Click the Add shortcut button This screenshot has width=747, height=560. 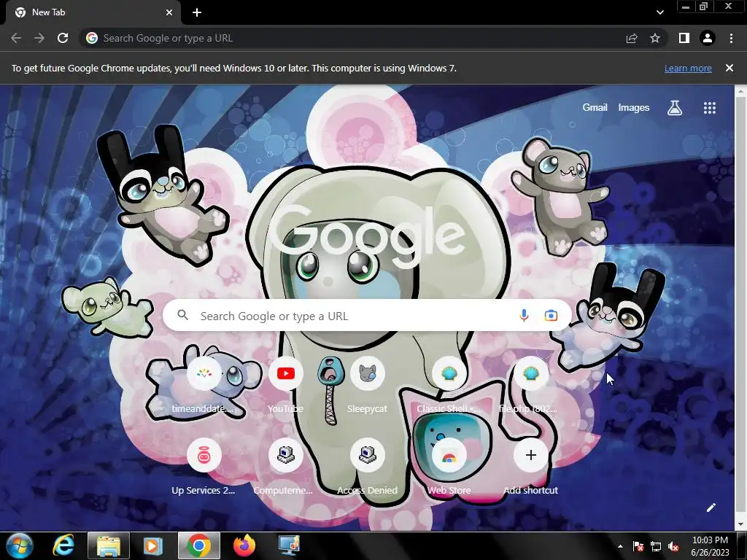click(531, 466)
